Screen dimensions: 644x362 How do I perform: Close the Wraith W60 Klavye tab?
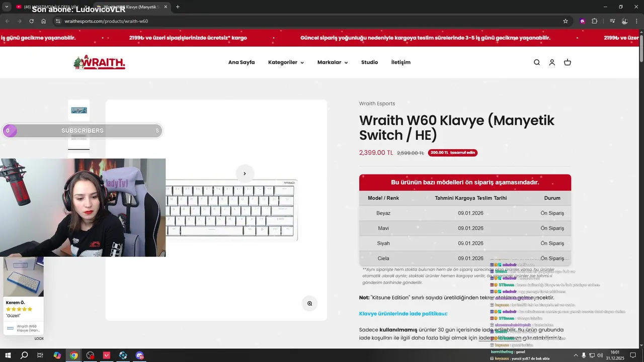tap(166, 7)
